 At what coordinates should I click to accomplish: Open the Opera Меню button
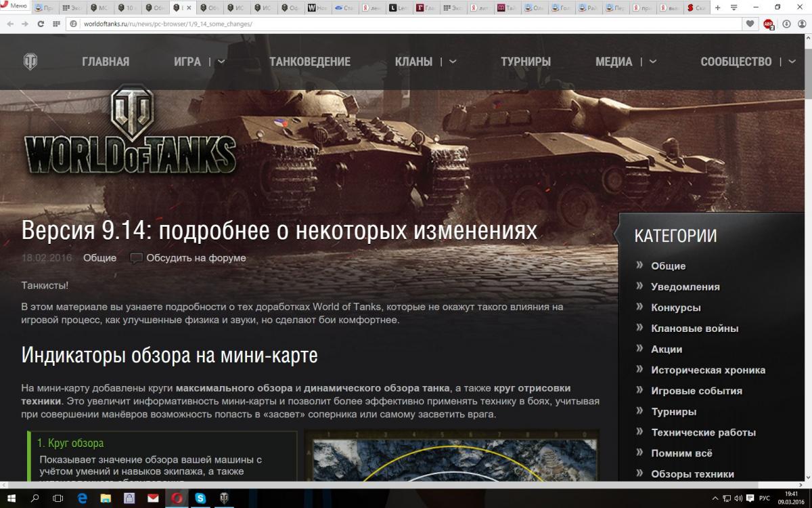[x=15, y=6]
